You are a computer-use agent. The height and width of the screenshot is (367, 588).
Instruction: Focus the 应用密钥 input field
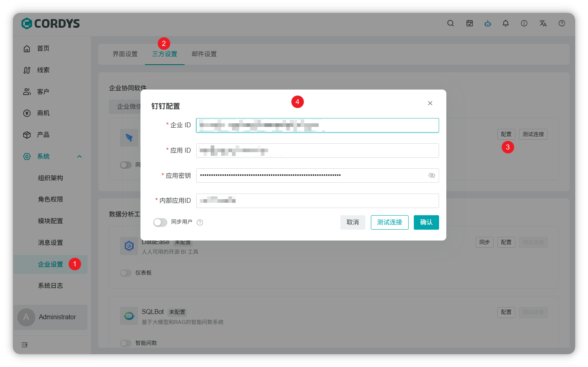[x=317, y=175]
